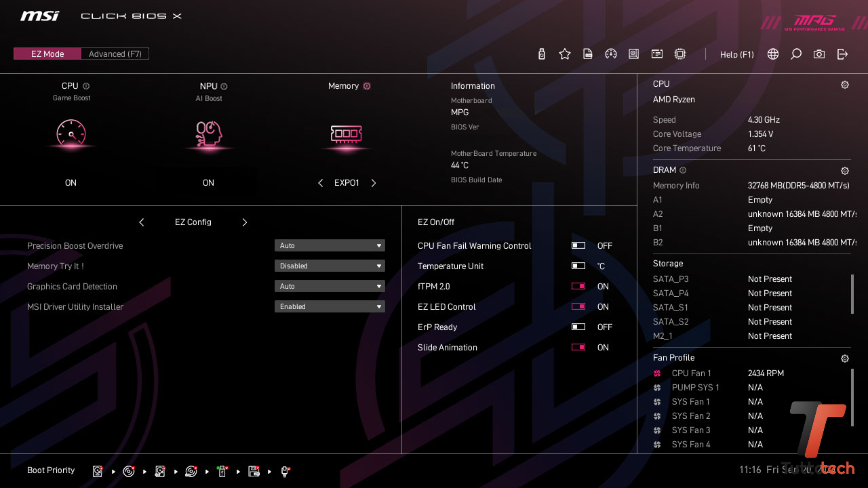Click the exit icon in top toolbar
The height and width of the screenshot is (488, 868).
click(x=842, y=54)
